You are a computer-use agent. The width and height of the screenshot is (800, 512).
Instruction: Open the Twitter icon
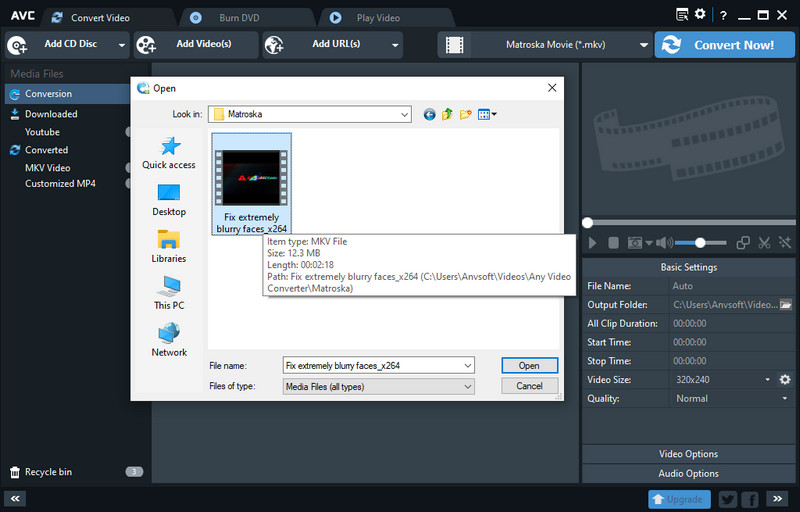(728, 499)
